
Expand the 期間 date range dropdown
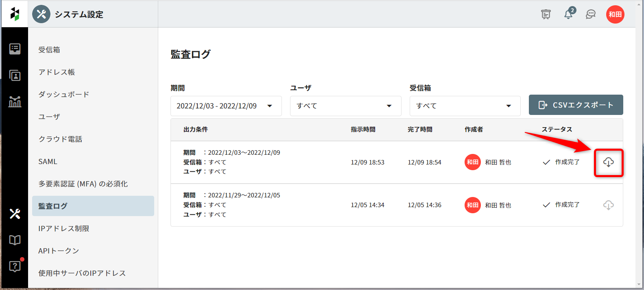[226, 106]
